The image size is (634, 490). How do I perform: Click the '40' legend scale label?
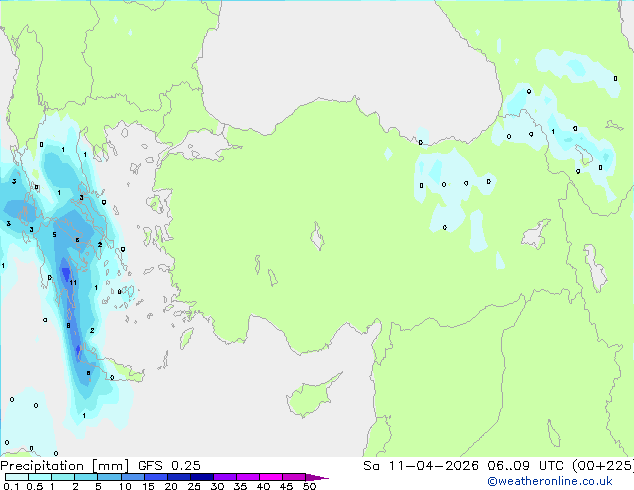coord(263,486)
